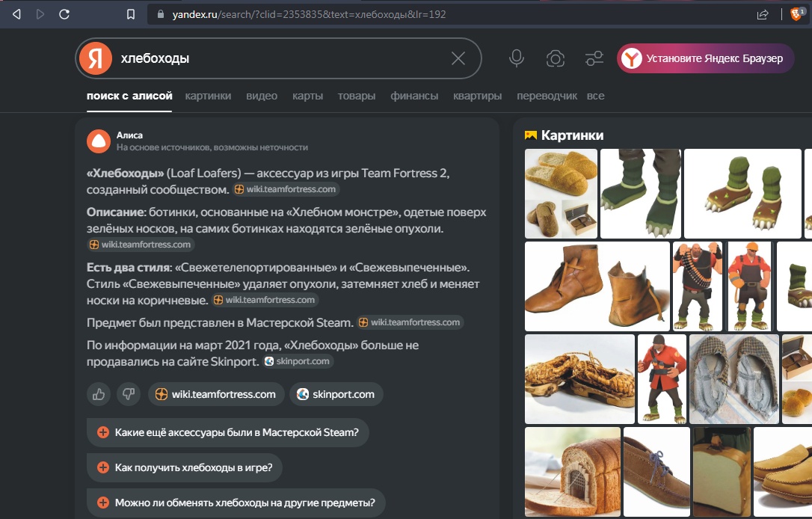The height and width of the screenshot is (519, 812).
Task: Expand Как получить хлебоходы в игре?
Action: [x=185, y=467]
